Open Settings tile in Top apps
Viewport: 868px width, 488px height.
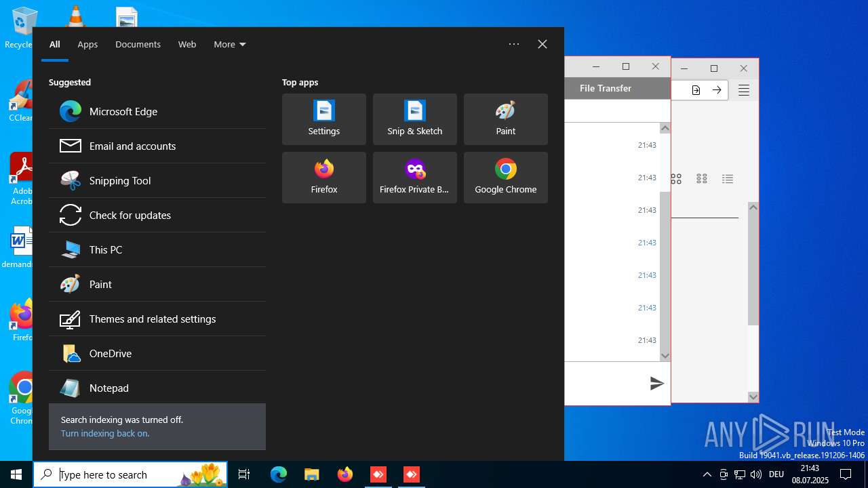[324, 119]
